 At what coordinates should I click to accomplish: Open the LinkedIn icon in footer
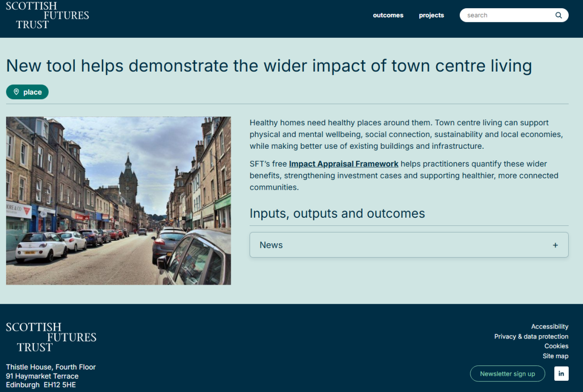[x=561, y=374]
